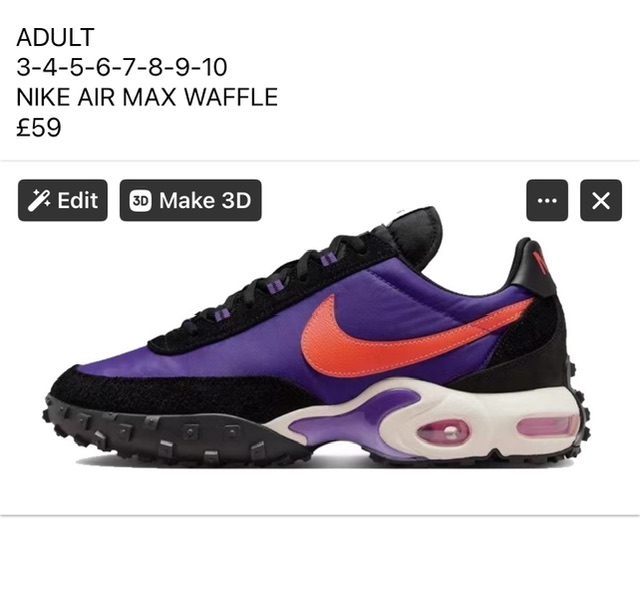Place cursor at the £59 price
Viewport: 640px width, 599px height.
point(39,127)
